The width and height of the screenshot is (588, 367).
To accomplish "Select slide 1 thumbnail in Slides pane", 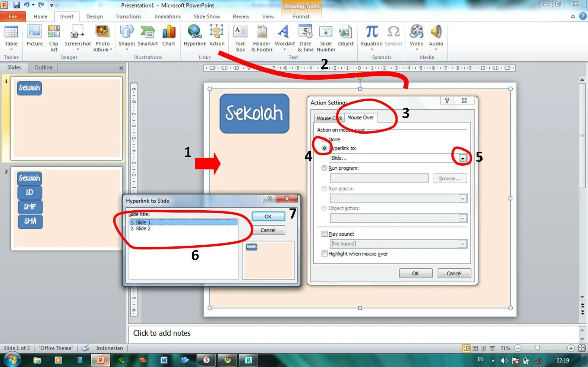I will (x=67, y=118).
